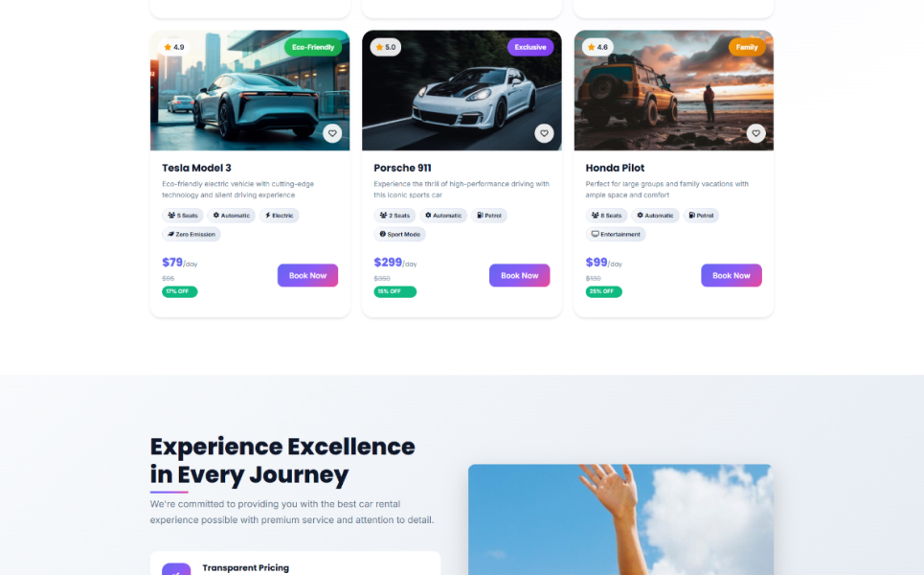Click the Zero Emission feature chip
Screen dimensions: 924x575
coord(191,234)
